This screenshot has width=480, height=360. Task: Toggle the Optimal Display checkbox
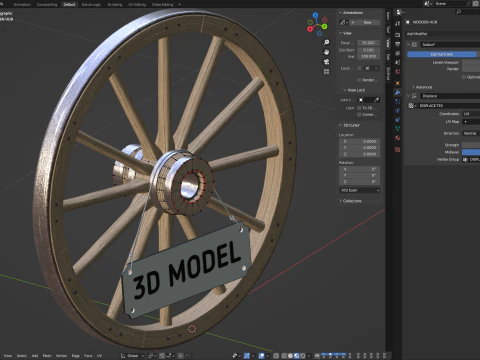(464, 77)
